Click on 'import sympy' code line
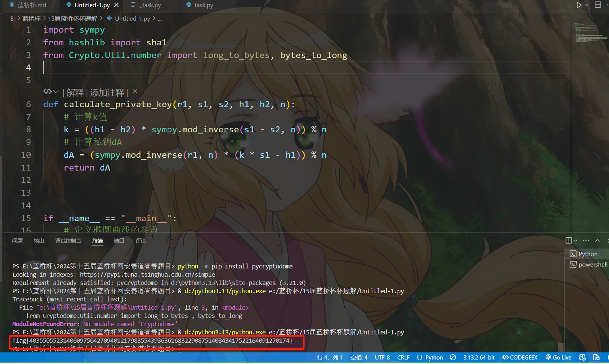This screenshot has width=609, height=364. coord(74,30)
